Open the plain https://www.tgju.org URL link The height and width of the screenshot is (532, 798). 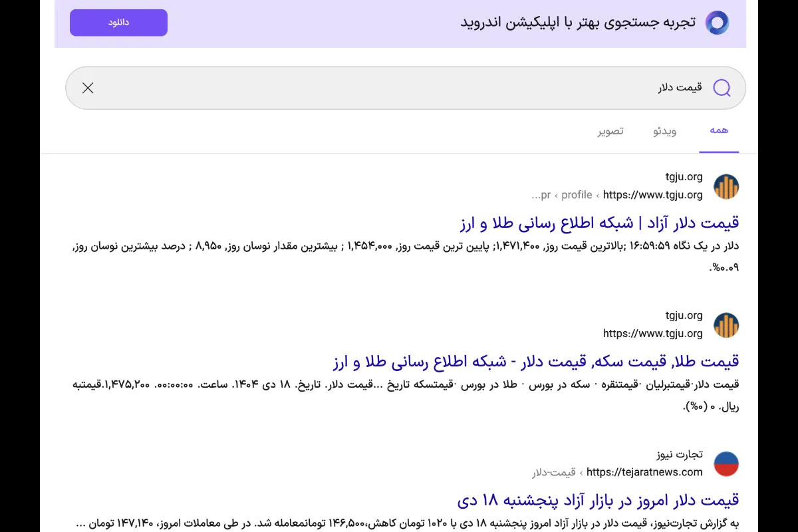pyautogui.click(x=652, y=333)
